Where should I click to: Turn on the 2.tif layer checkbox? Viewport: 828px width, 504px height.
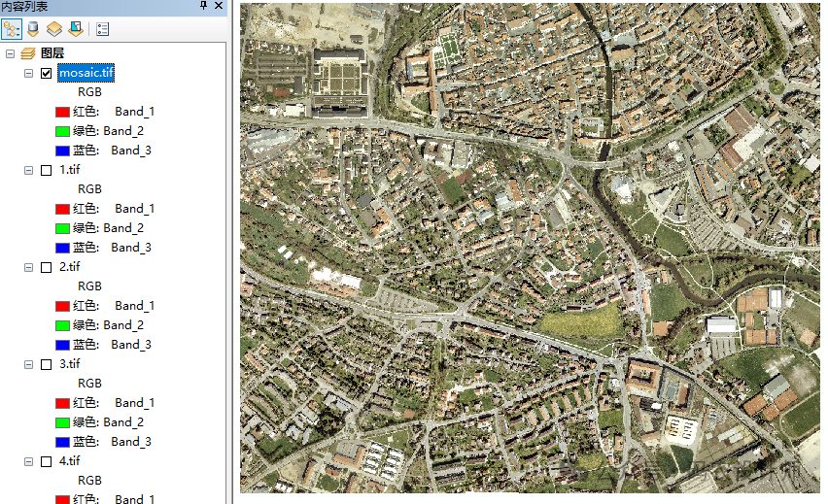pos(46,267)
